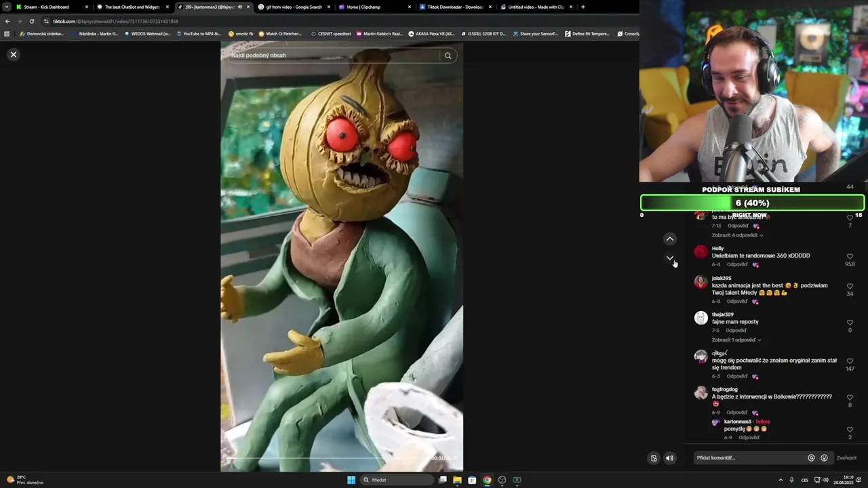Click the Chrome icon in the taskbar
Screen dimensions: 868x488
point(487,480)
